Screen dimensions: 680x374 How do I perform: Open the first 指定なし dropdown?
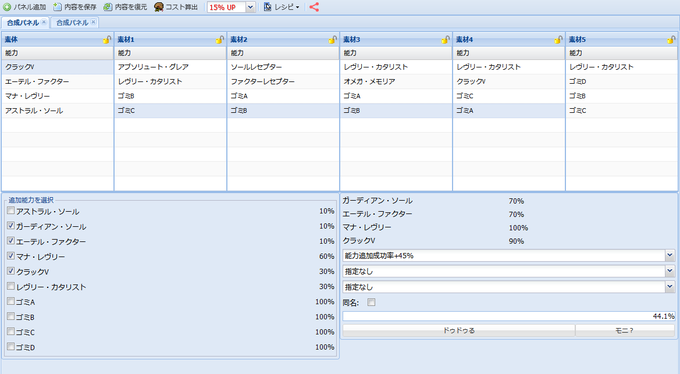[670, 271]
